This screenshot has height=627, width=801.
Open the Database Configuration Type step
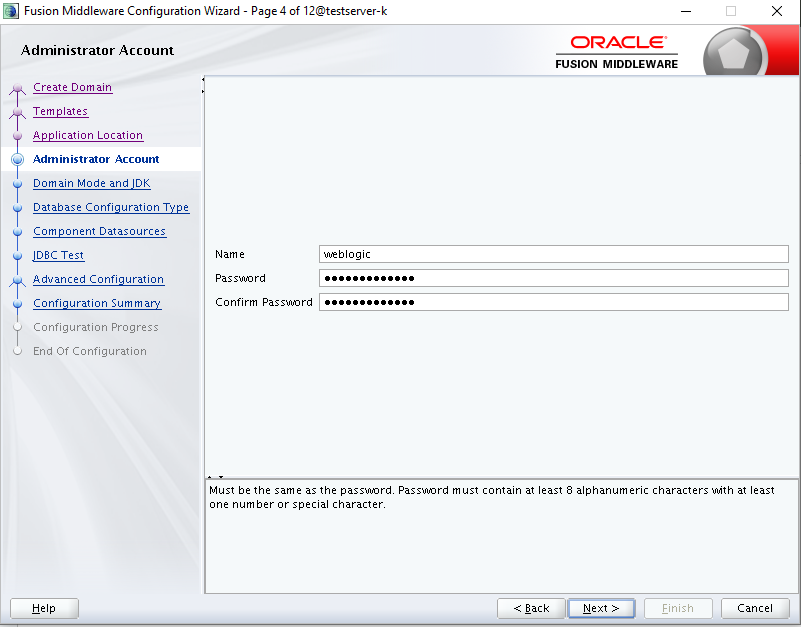coord(111,207)
